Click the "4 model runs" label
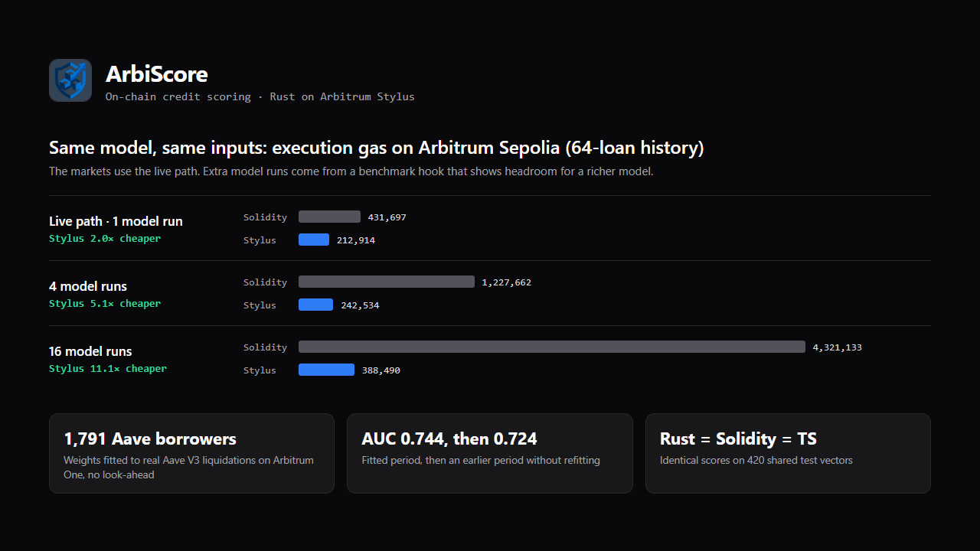980x551 pixels. pyautogui.click(x=88, y=286)
